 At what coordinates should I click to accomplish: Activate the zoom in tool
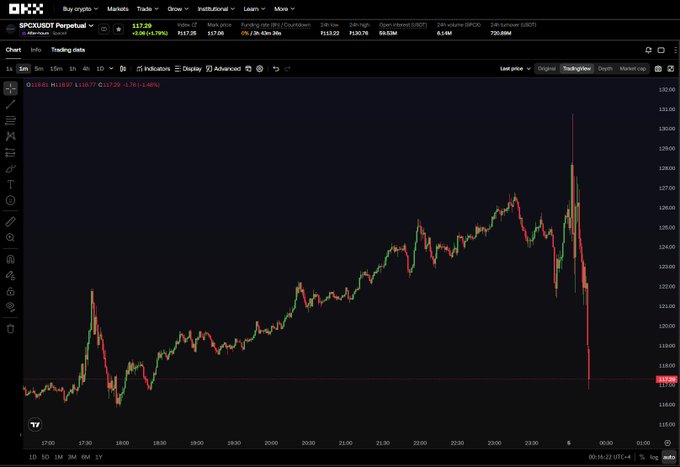pyautogui.click(x=10, y=238)
